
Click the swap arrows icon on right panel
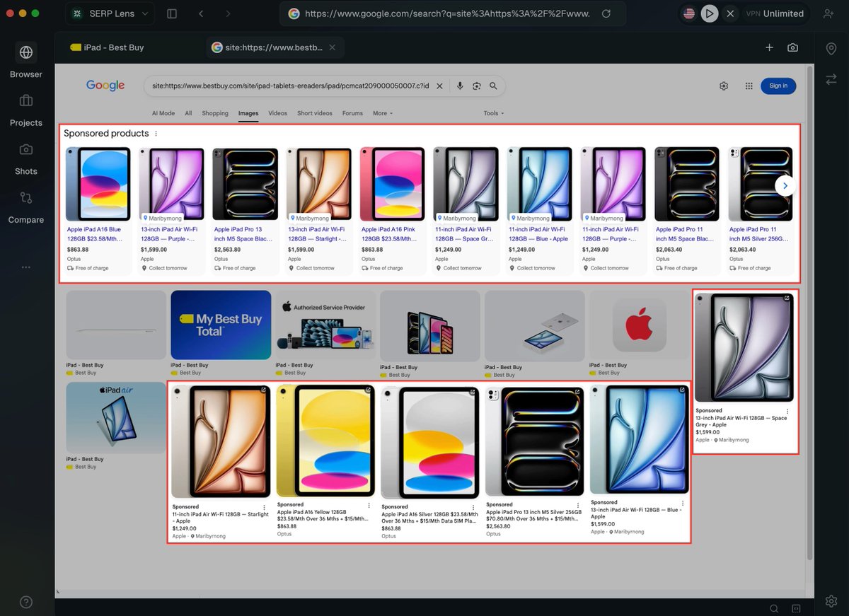[831, 80]
